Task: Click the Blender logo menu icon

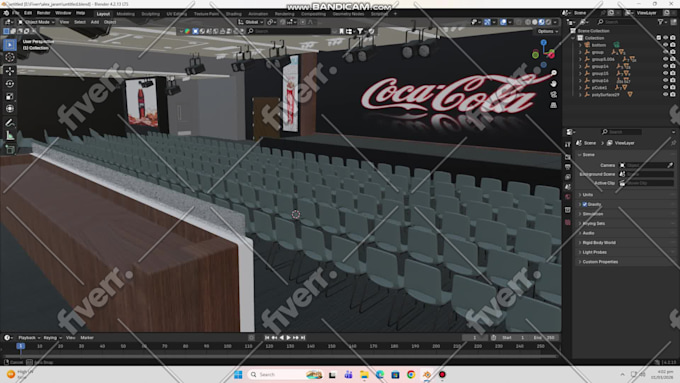Action: click(x=7, y=13)
